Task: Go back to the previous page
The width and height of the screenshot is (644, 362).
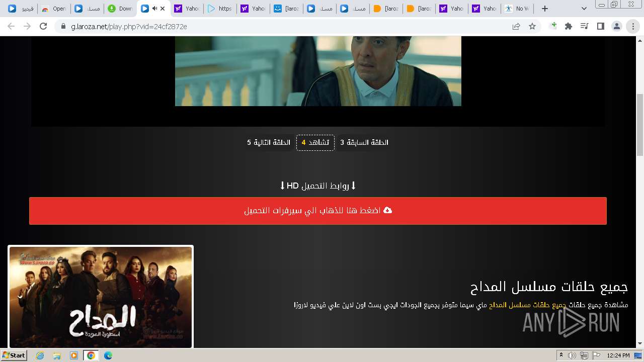Action: (11, 26)
